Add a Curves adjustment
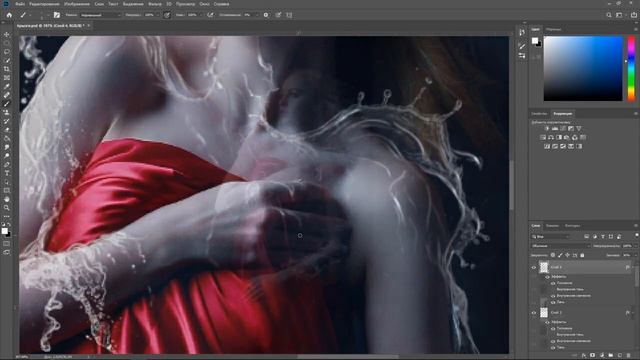This screenshot has height=360, width=640. [x=563, y=129]
